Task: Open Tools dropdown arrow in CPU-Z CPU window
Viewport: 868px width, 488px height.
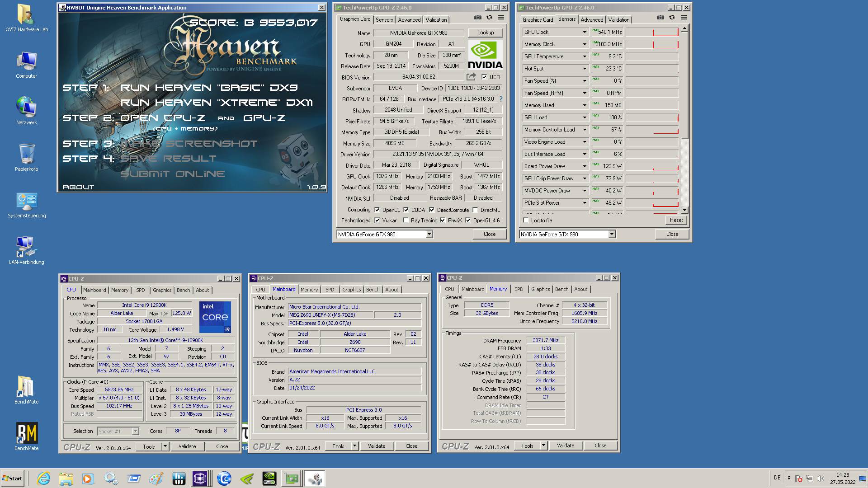Action: [x=165, y=446]
